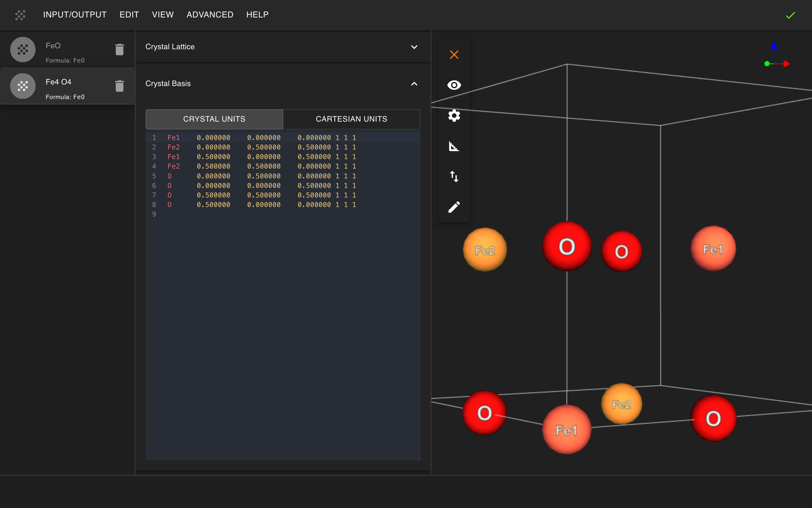Select the bottom-left O atom sphere
Screen dimensions: 812x508
[484, 412]
